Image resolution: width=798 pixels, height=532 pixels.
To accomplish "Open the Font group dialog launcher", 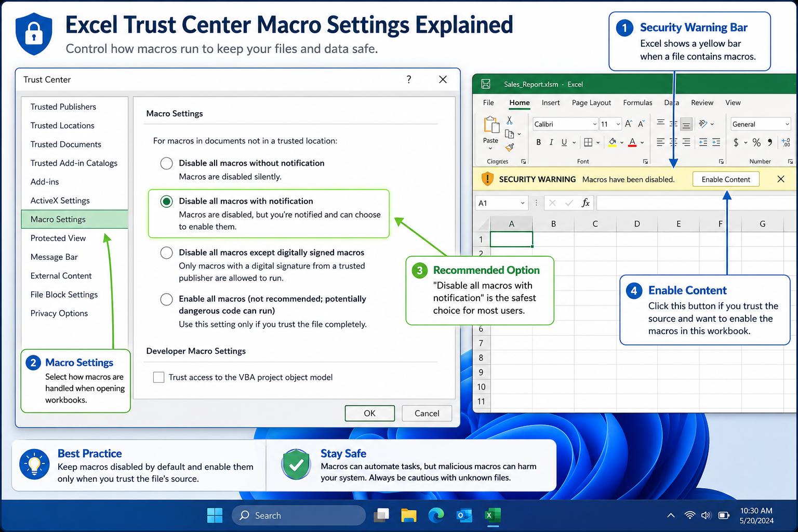I will (x=645, y=162).
